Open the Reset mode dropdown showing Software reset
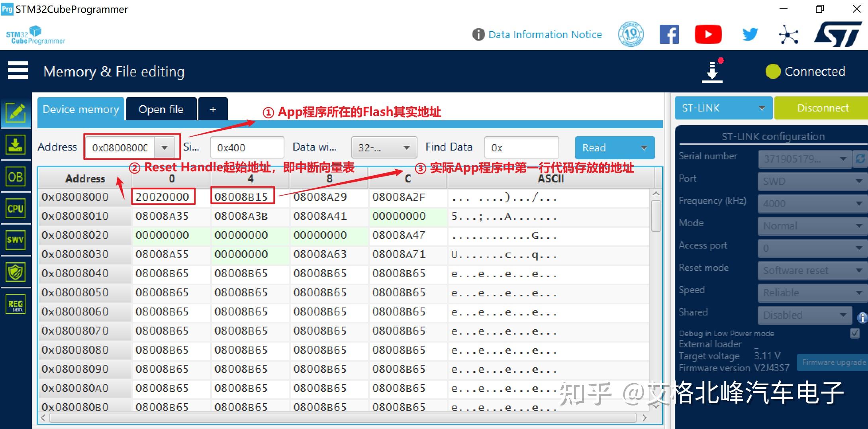Image resolution: width=868 pixels, height=429 pixels. (811, 270)
